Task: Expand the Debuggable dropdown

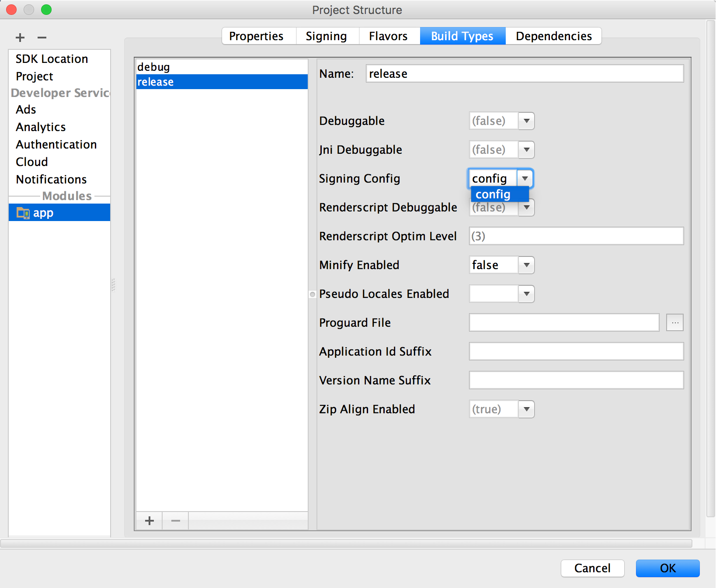Action: [526, 121]
